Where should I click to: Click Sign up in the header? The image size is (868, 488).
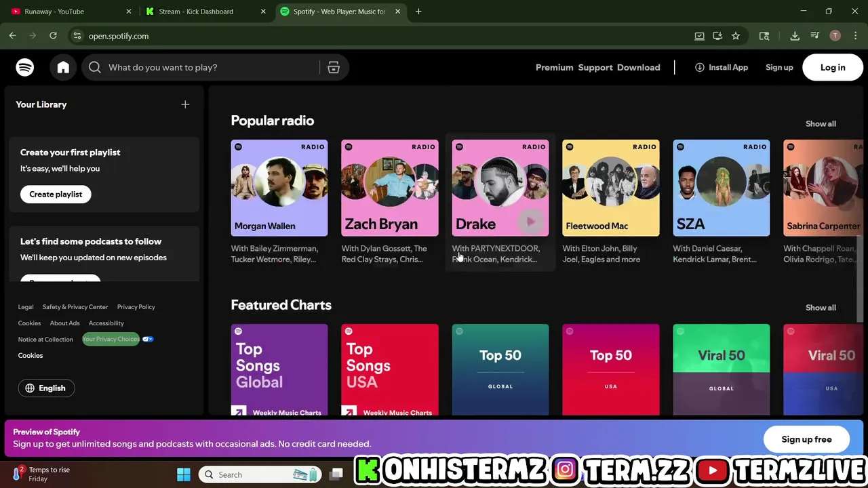pos(779,67)
